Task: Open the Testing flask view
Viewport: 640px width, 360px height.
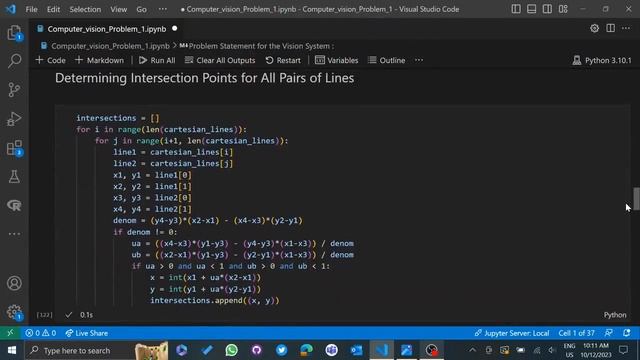Action: [14, 176]
